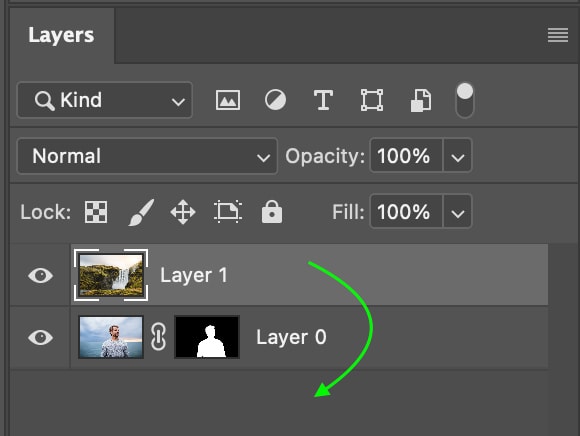Turn layer filtering switch off
The image size is (580, 436).
pos(465,100)
